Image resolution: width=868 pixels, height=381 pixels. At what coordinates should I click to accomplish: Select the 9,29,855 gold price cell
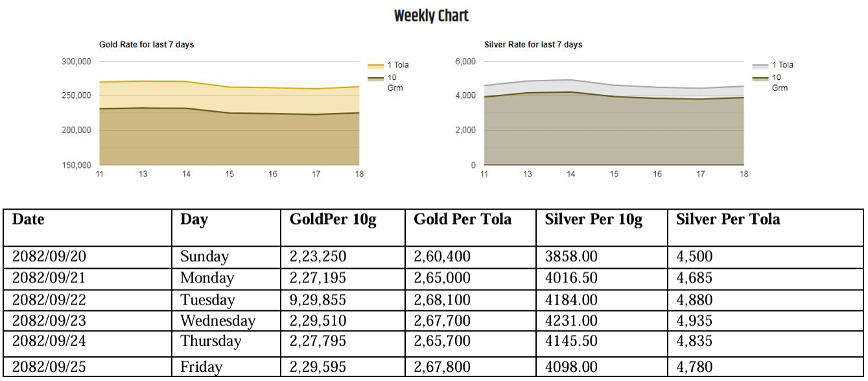click(x=318, y=300)
